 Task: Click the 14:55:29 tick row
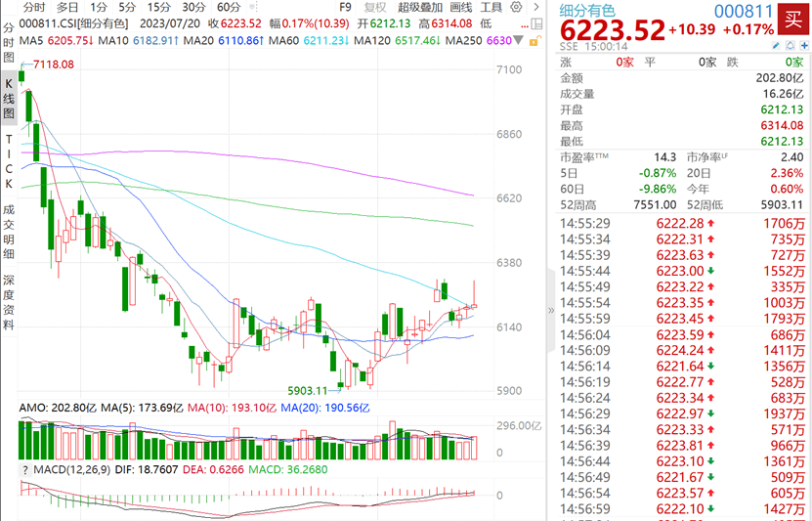pos(682,224)
